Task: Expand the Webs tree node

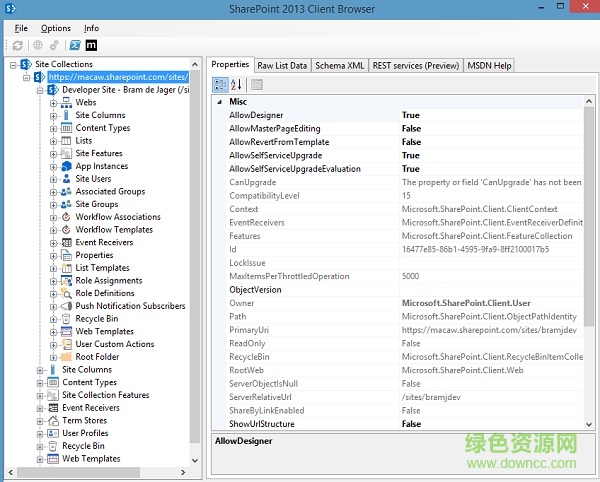Action: [53, 103]
